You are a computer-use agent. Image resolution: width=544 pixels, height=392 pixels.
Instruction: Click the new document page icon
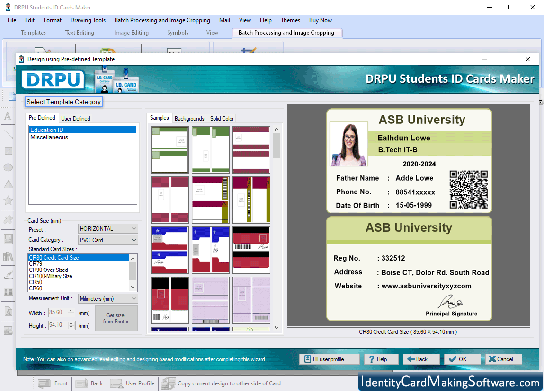click(12, 96)
